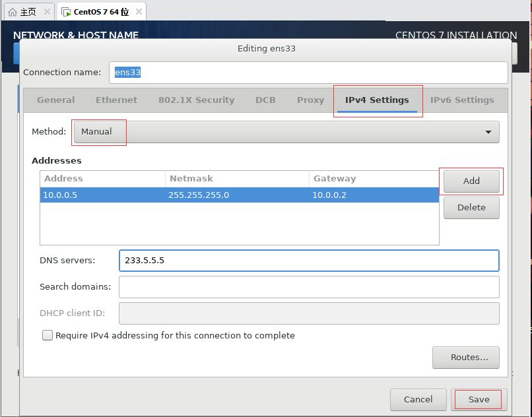This screenshot has height=417, width=532.
Task: Click the Address column header
Action: tap(102, 179)
